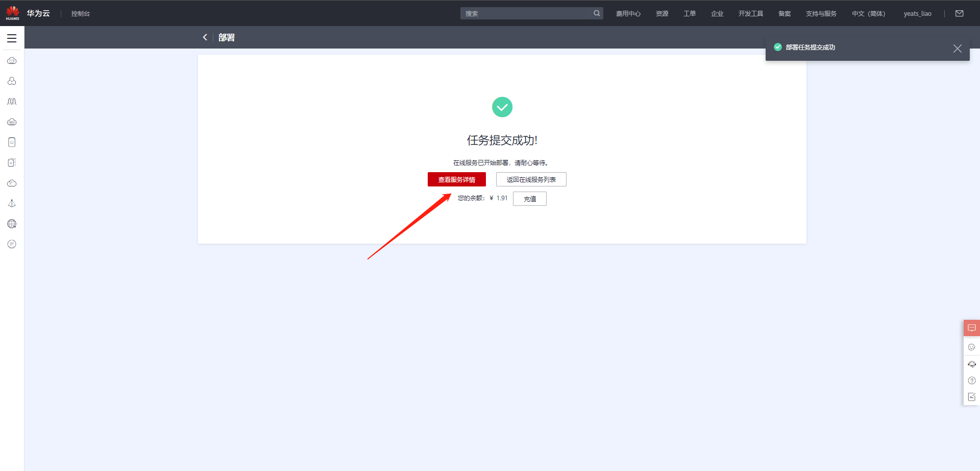
Task: Open the cloud disk sidebar icon
Action: click(x=12, y=122)
